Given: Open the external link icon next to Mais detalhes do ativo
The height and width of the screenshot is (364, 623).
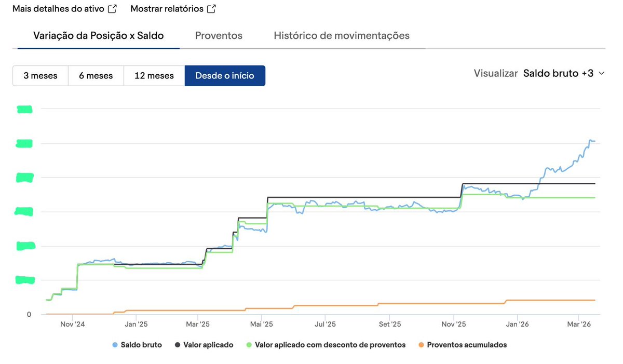Looking at the screenshot, I should pos(112,9).
